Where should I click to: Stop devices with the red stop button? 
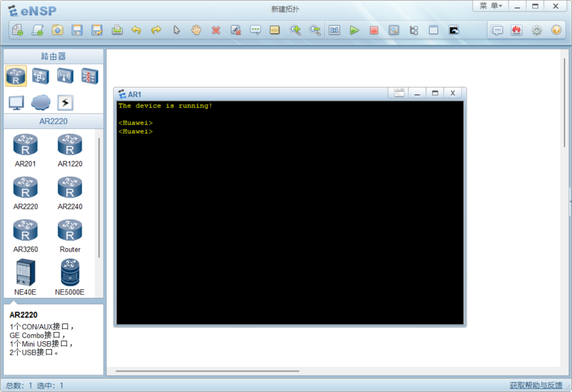[x=374, y=30]
